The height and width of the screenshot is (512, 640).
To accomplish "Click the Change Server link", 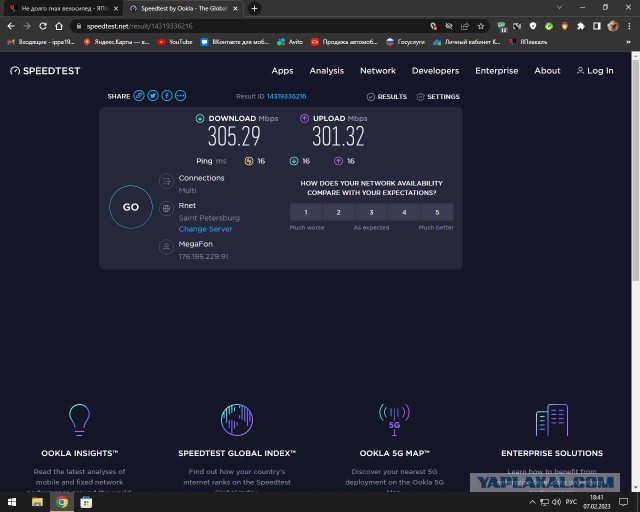I will [x=205, y=229].
